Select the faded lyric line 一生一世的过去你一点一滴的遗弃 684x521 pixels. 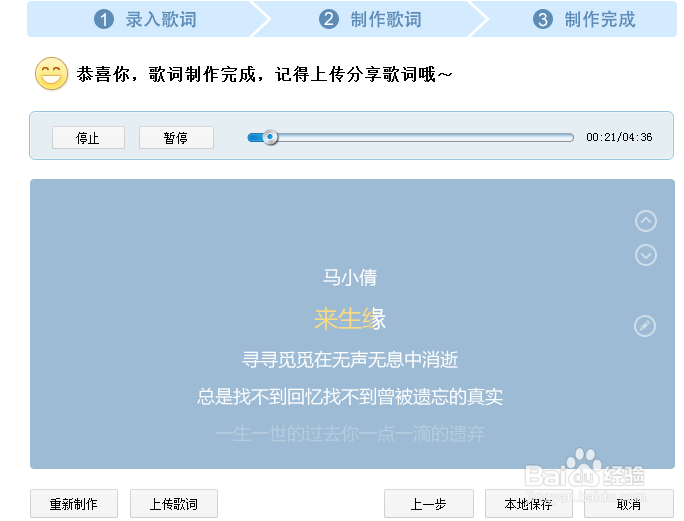pyautogui.click(x=350, y=434)
